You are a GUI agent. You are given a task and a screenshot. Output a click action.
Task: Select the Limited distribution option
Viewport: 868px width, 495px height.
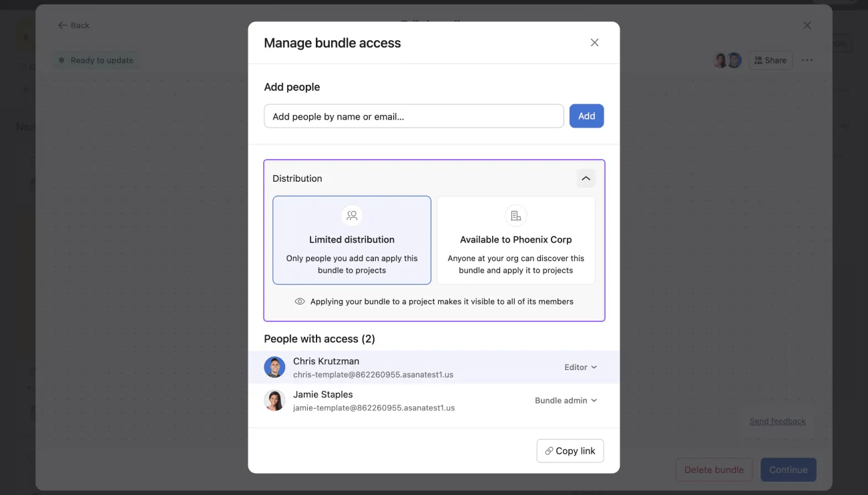pos(352,240)
